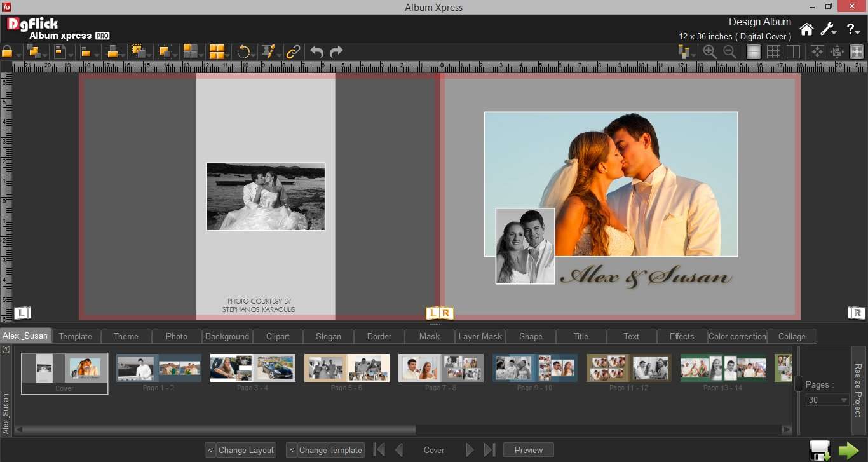This screenshot has width=868, height=462.
Task: Click the Preview button
Action: 528,450
